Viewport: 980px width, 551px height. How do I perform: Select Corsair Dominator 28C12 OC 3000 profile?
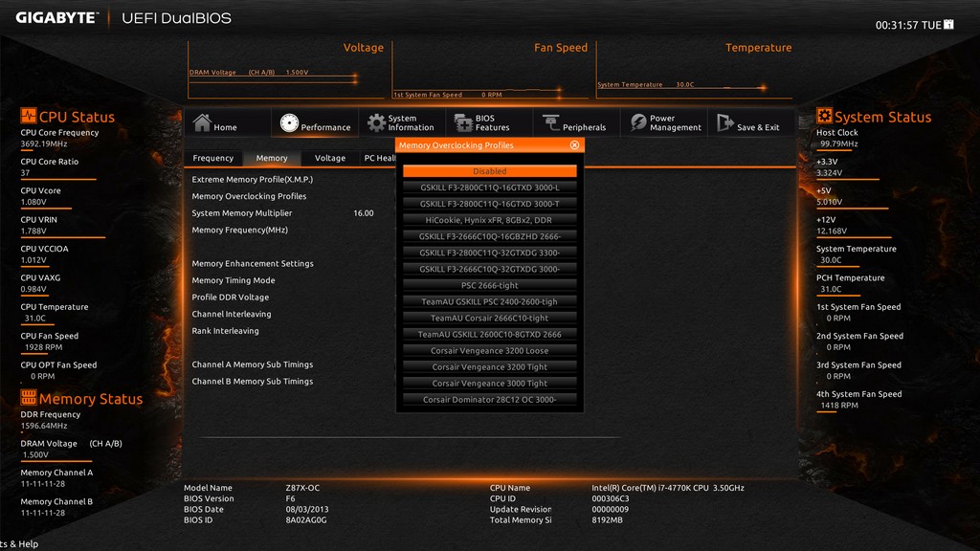(489, 399)
